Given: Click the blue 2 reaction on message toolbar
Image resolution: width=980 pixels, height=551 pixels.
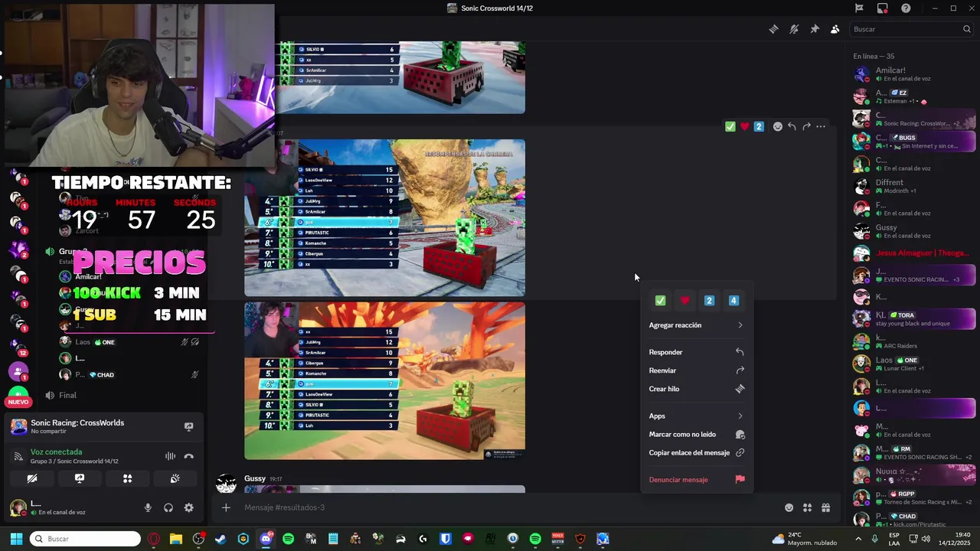Looking at the screenshot, I should 759,126.
